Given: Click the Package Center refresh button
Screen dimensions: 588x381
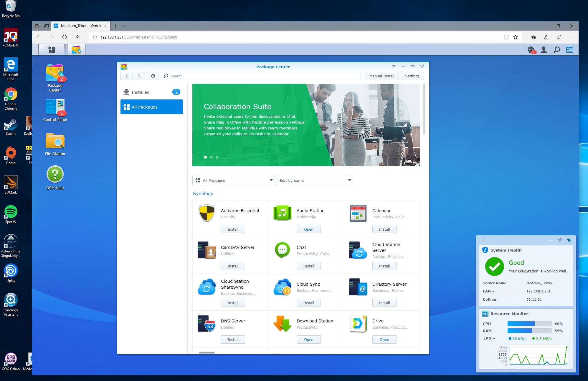Looking at the screenshot, I should click(153, 76).
